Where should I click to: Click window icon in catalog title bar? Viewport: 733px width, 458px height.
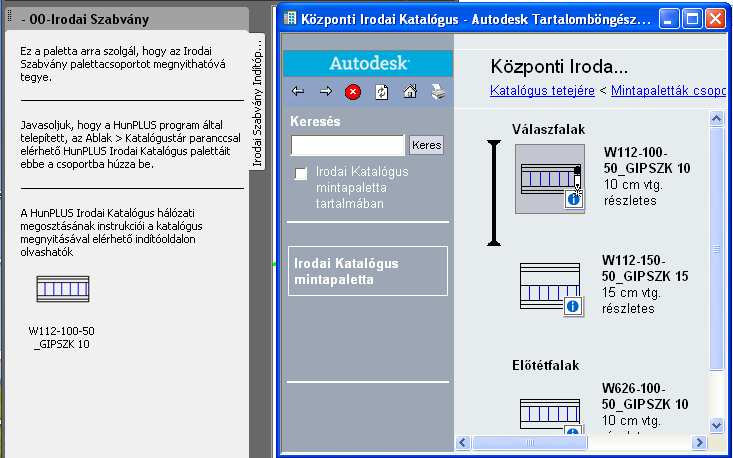coord(290,18)
